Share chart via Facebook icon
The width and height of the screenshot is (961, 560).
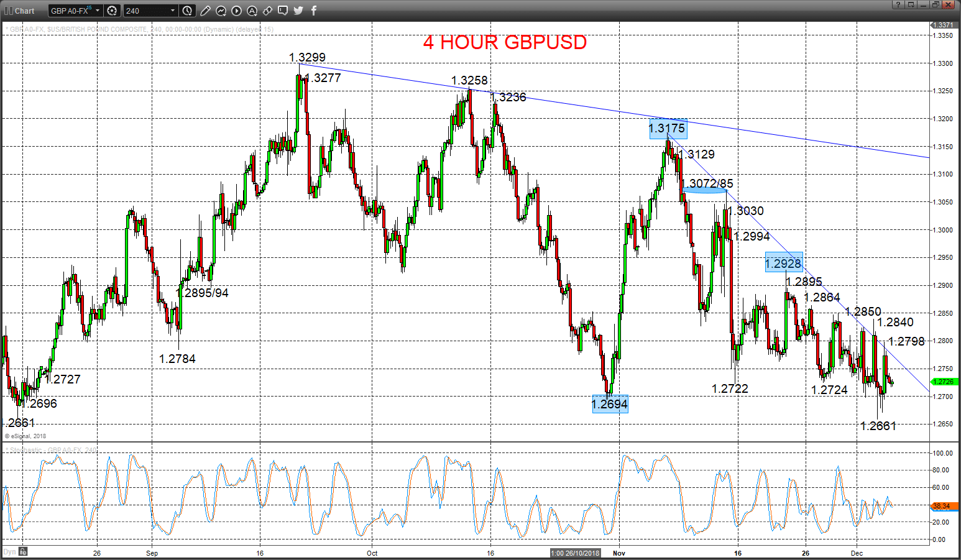click(x=313, y=11)
